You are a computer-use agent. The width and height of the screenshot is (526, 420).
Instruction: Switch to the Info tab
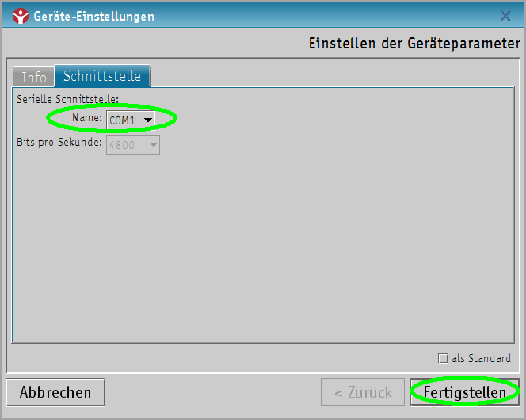[x=34, y=77]
